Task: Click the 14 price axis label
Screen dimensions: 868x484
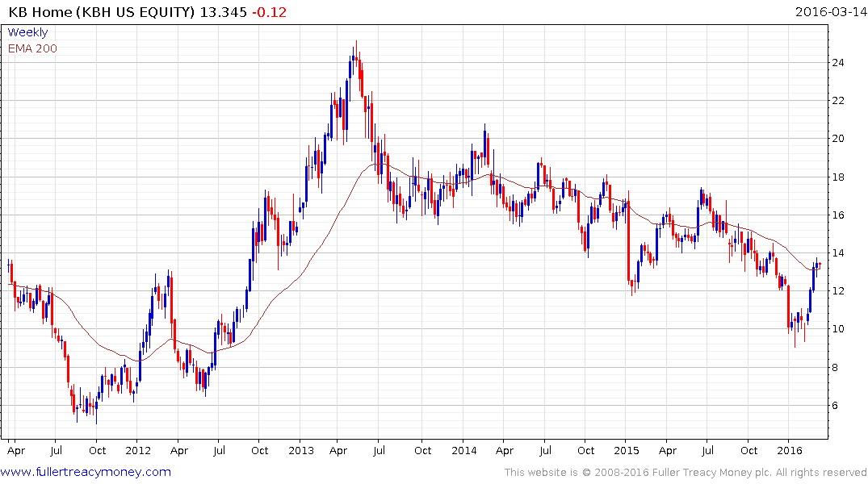Action: (837, 253)
